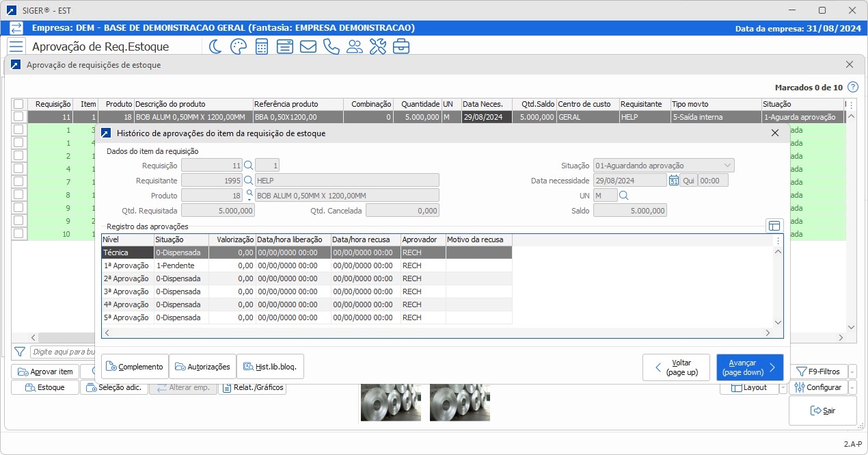Open the theme palette icon
Image resolution: width=868 pixels, height=455 pixels.
237,46
